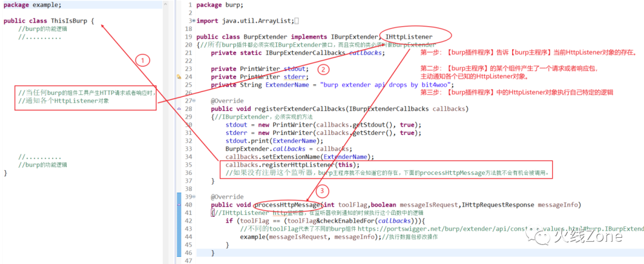Click the warning marker beside line 24
This screenshot has width=644, height=264.
coord(179,77)
